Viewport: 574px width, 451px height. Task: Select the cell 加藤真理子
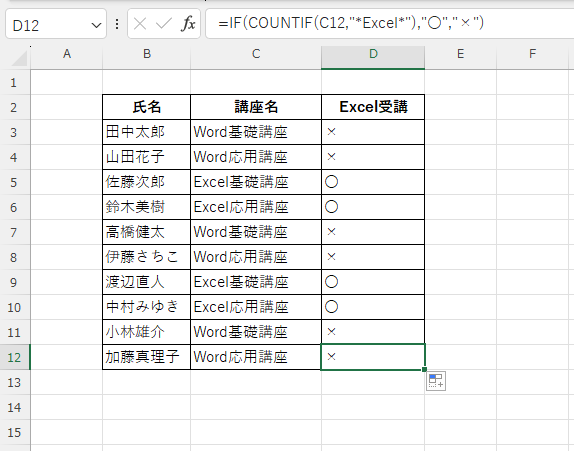(x=146, y=357)
